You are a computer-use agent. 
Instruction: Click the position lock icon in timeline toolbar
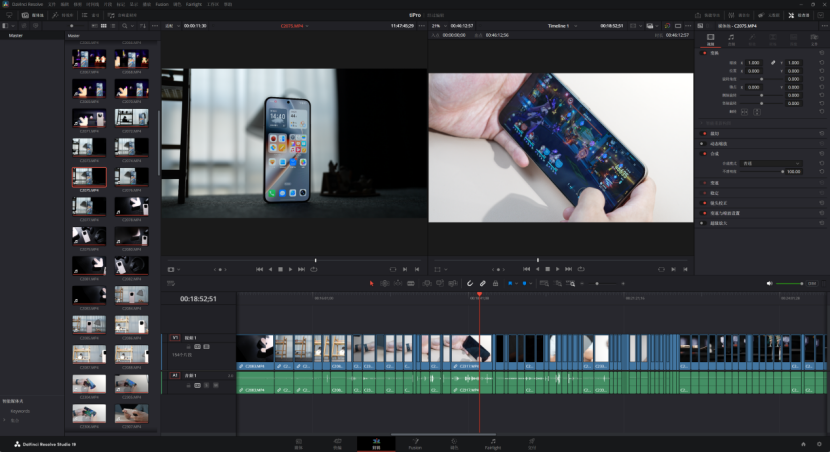pyautogui.click(x=495, y=283)
